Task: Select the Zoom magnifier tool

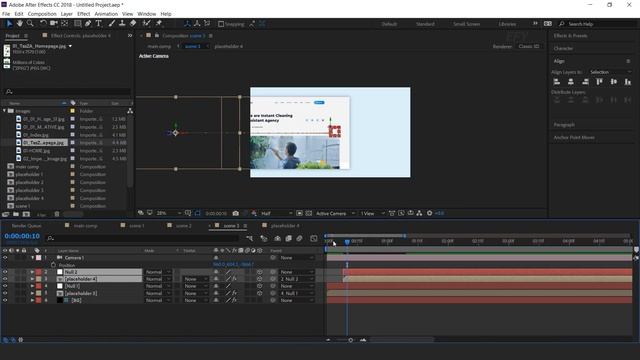Action: 30,24
